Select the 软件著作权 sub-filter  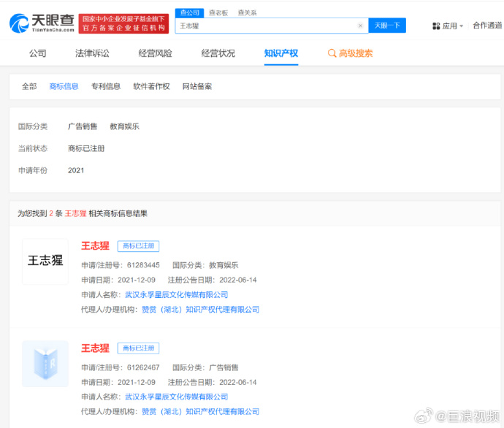(x=152, y=86)
